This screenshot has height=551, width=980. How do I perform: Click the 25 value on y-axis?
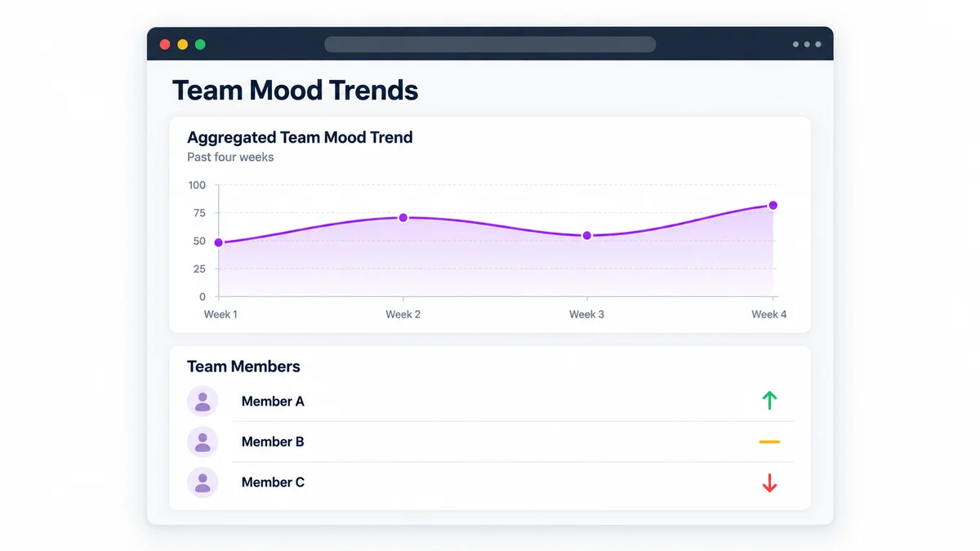click(199, 269)
